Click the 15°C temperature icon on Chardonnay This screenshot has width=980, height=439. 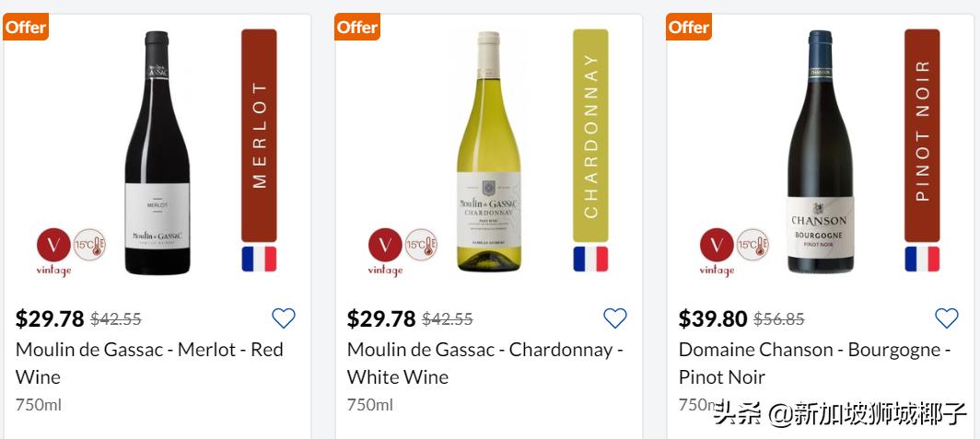pyautogui.click(x=421, y=245)
